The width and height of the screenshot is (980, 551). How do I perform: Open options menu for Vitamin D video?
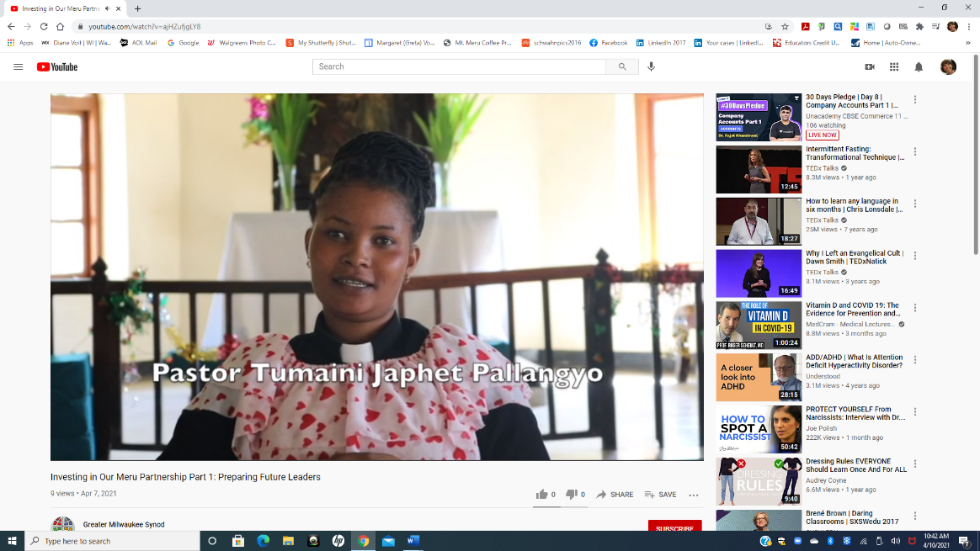tap(915, 309)
